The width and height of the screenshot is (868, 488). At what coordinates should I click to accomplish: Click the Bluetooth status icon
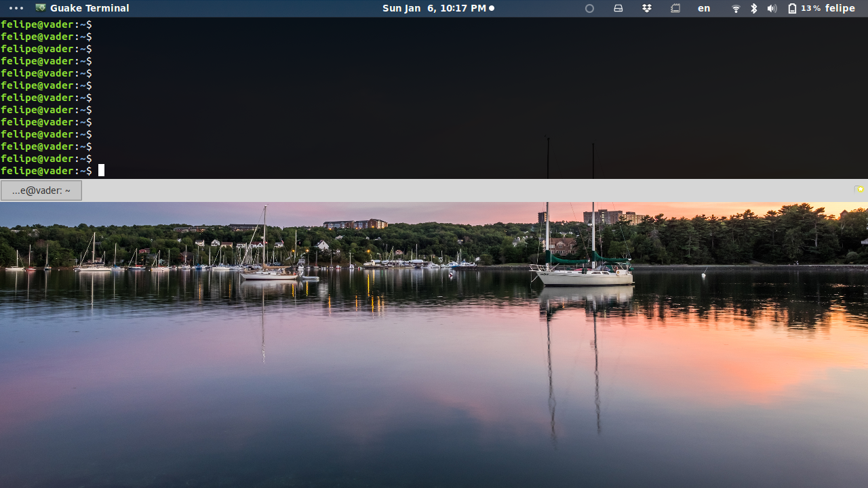coord(753,8)
